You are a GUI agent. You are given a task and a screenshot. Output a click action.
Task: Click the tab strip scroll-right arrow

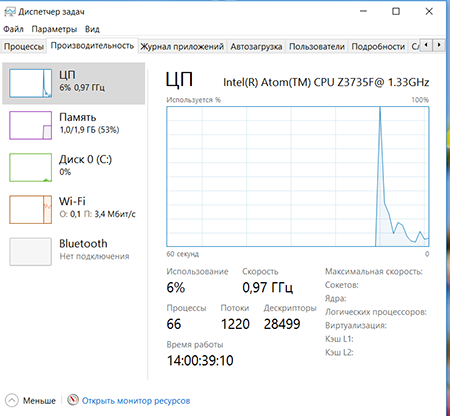pos(439,45)
